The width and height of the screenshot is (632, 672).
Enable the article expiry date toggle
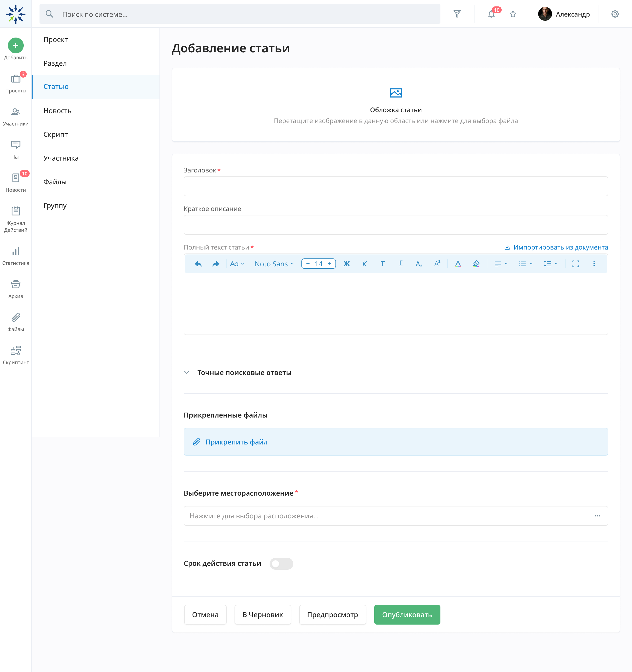[281, 564]
